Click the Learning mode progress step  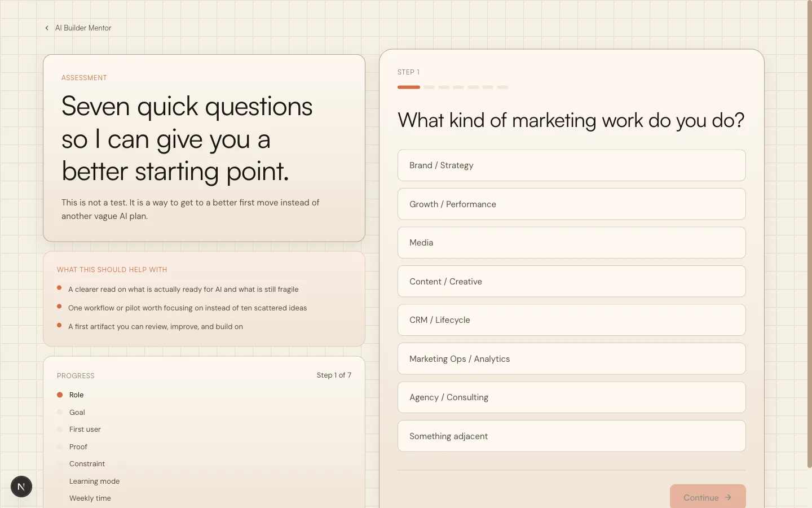94,481
